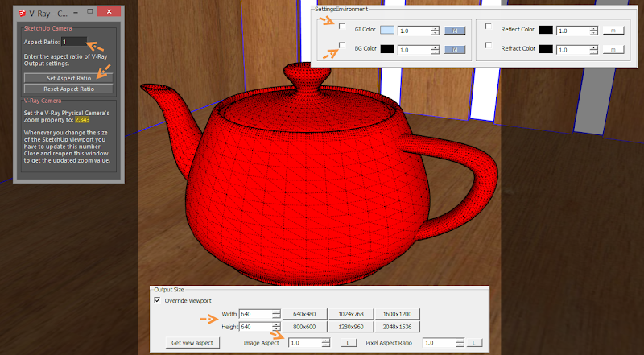644x355 pixels.
Task: Adjust the BG Color multiplier spinner
Action: 436,50
